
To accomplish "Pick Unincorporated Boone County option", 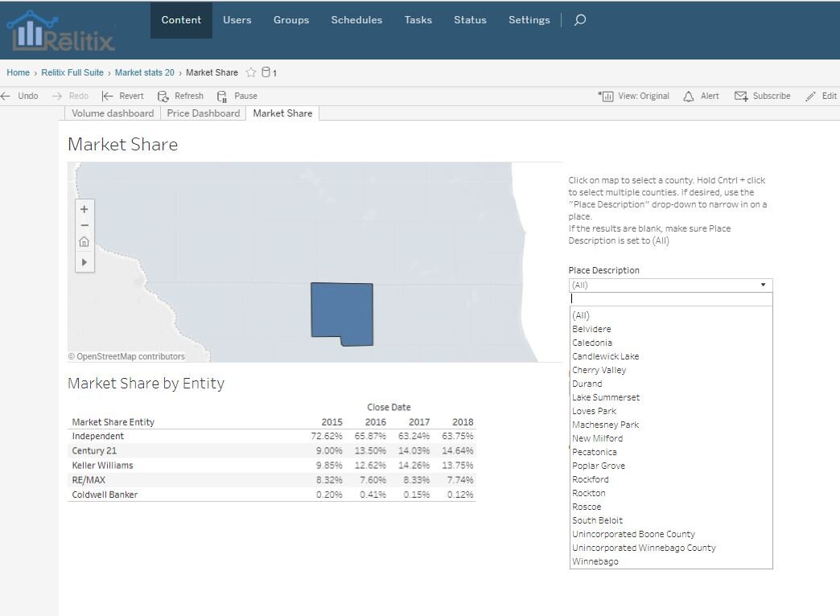I will point(634,534).
